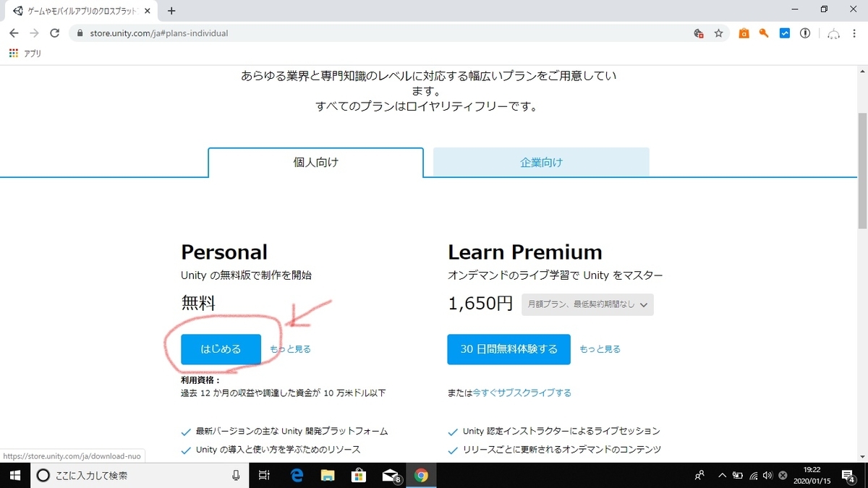The height and width of the screenshot is (488, 868).
Task: Click the speaker volume icon
Action: pyautogui.click(x=767, y=475)
